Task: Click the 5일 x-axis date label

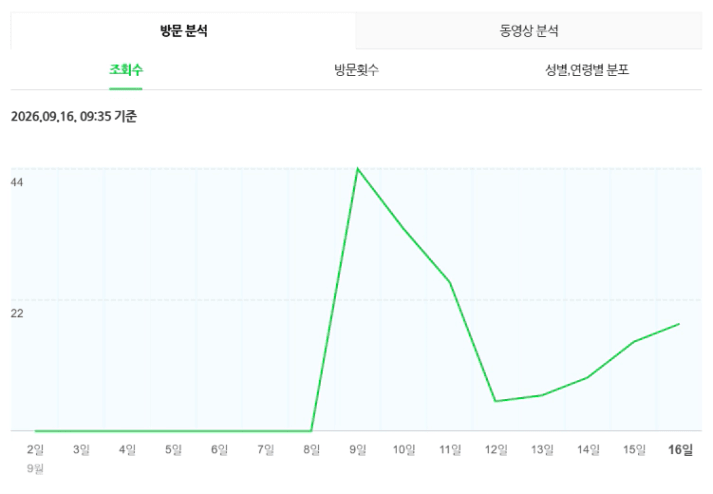Action: click(x=173, y=450)
